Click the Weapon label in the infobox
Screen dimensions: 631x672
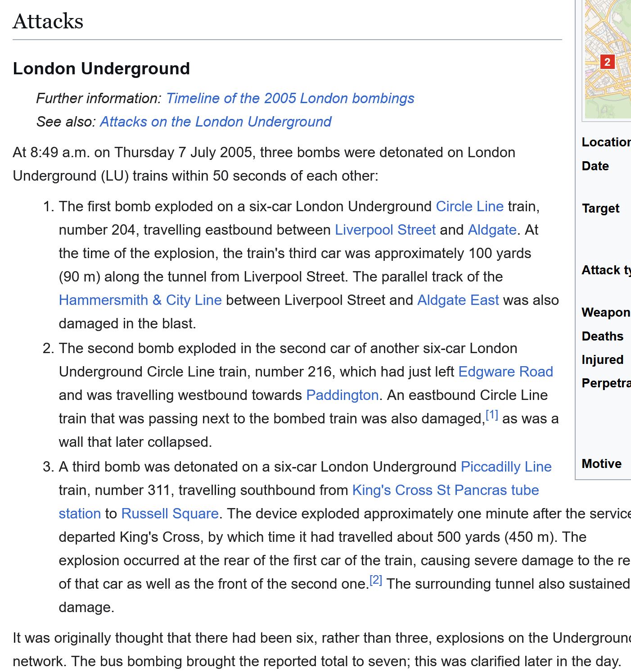coord(606,312)
